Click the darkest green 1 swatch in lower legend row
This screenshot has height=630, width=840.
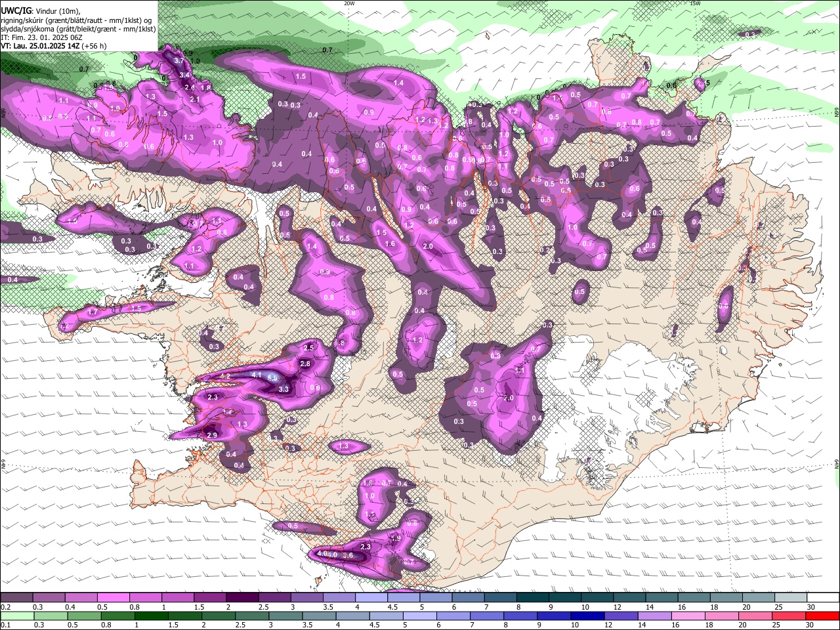152,616
